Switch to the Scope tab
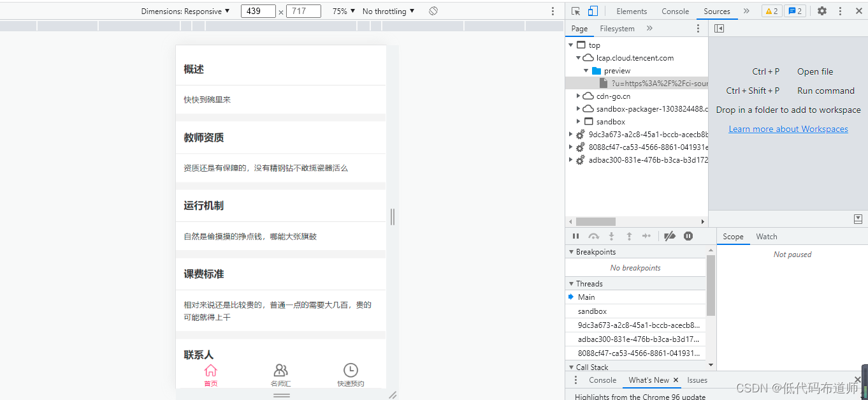The height and width of the screenshot is (400, 868). click(x=733, y=237)
